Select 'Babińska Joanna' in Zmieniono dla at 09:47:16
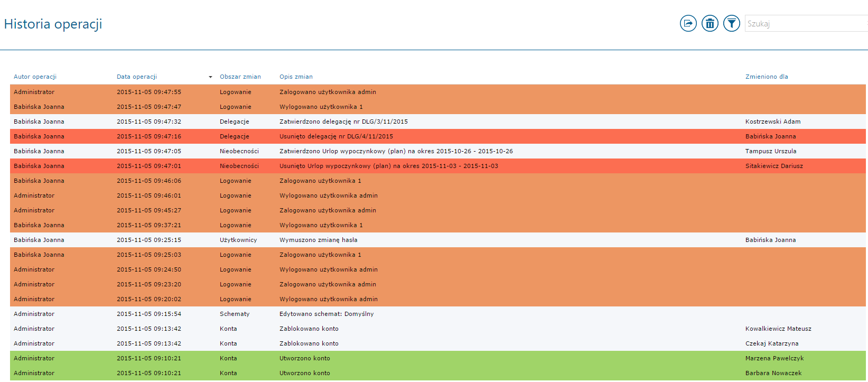868x382 pixels. [x=770, y=136]
